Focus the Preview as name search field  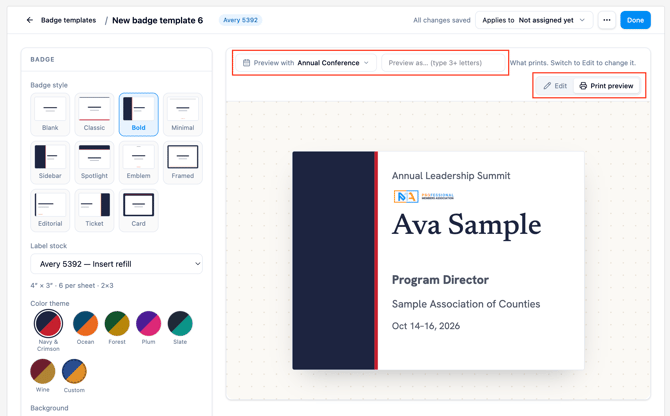[443, 63]
